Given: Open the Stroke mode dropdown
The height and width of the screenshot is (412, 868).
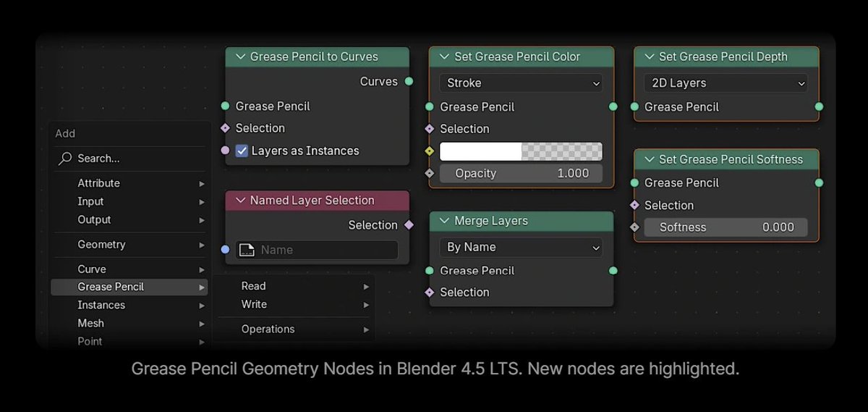Looking at the screenshot, I should point(521,83).
